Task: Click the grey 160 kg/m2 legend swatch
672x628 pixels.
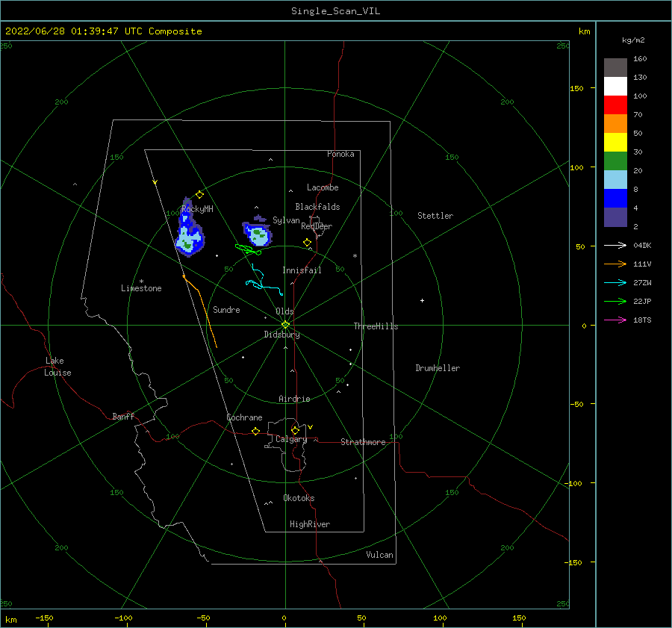Action: tap(615, 68)
